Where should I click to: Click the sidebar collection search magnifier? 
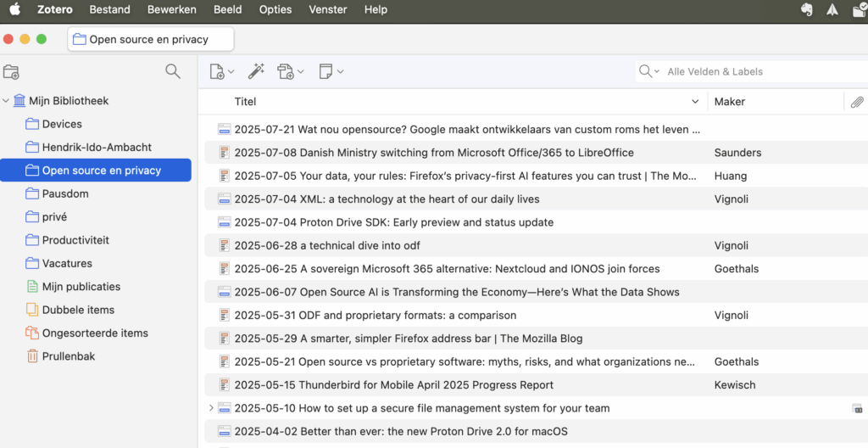click(173, 71)
